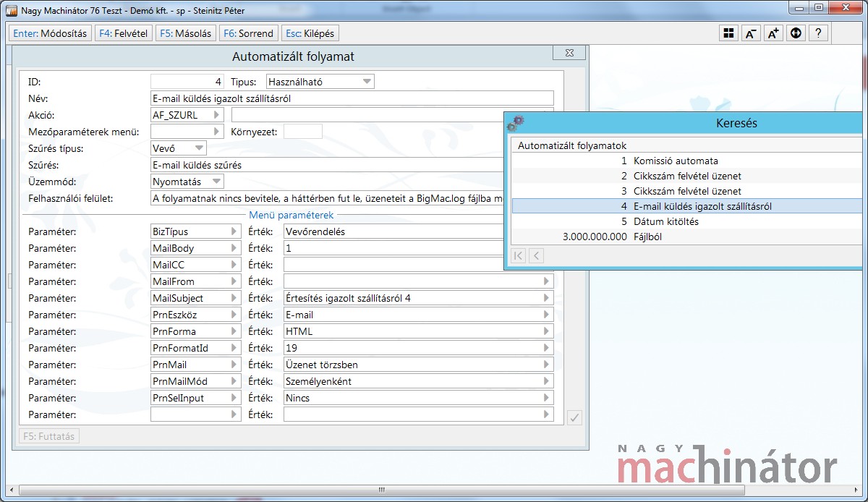The width and height of the screenshot is (868, 502).
Task: Expand the Mezőparaméterek menü selector arrow
Action: click(216, 132)
